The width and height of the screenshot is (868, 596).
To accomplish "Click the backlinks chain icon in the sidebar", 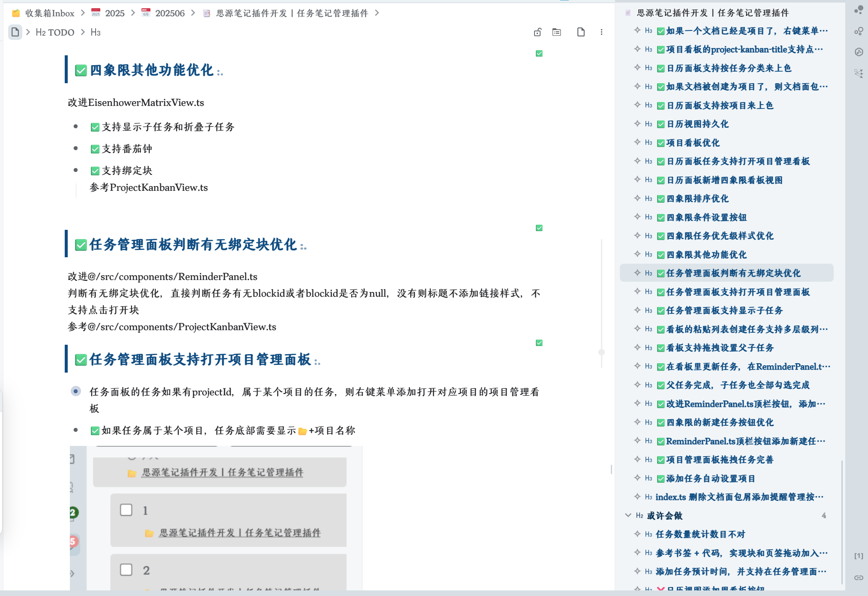I will (859, 578).
